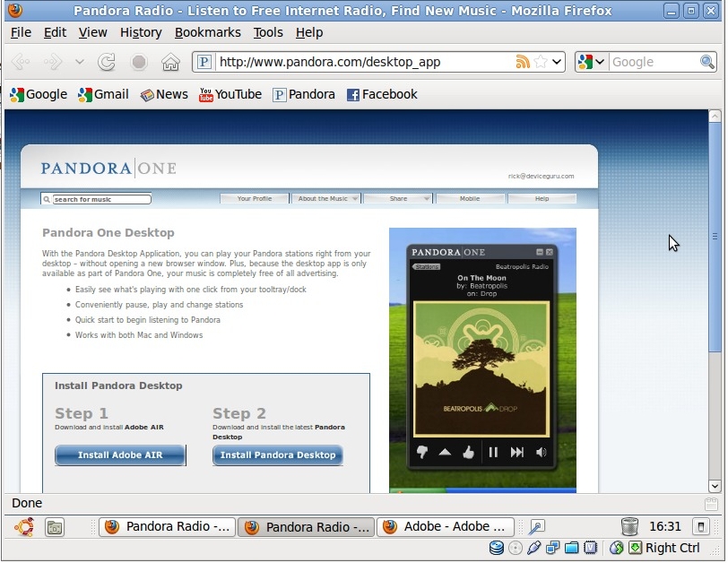728x563 pixels.
Task: Open the search engine selector dropdown
Action: tap(591, 62)
